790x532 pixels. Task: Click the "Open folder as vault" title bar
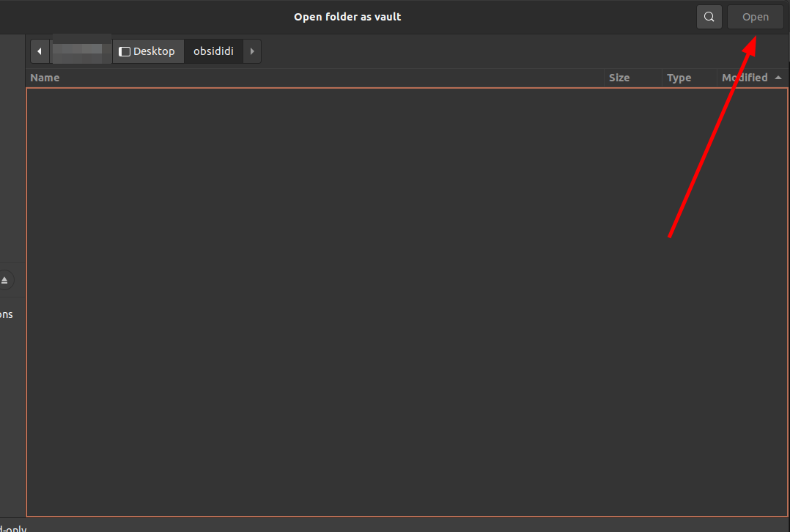coord(347,17)
